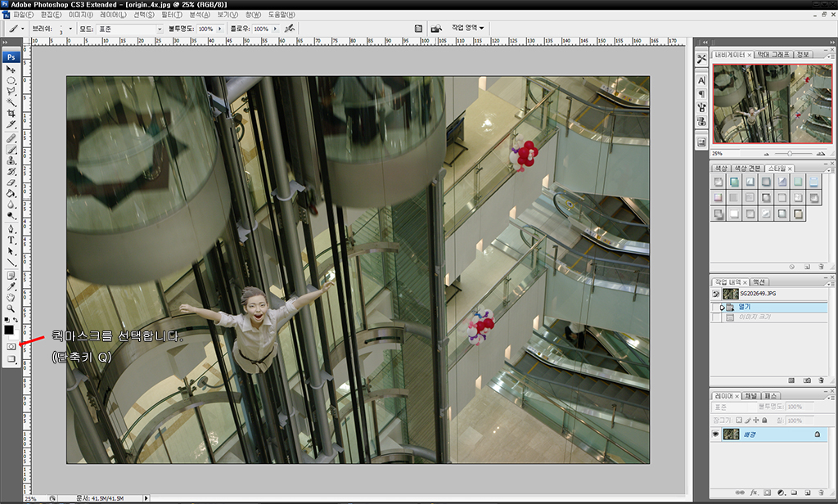
Task: Select the Healing Brush tool
Action: tap(11, 138)
